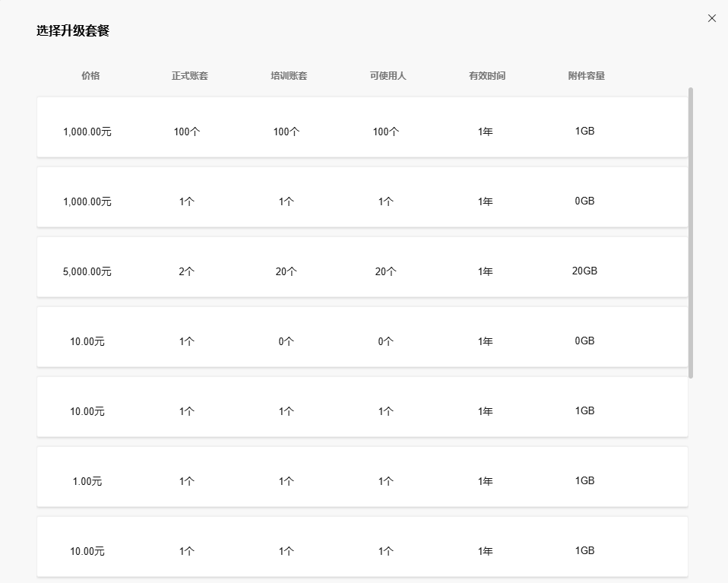728x583 pixels.
Task: Click the 选择升级套餐 dialog title
Action: [x=73, y=31]
